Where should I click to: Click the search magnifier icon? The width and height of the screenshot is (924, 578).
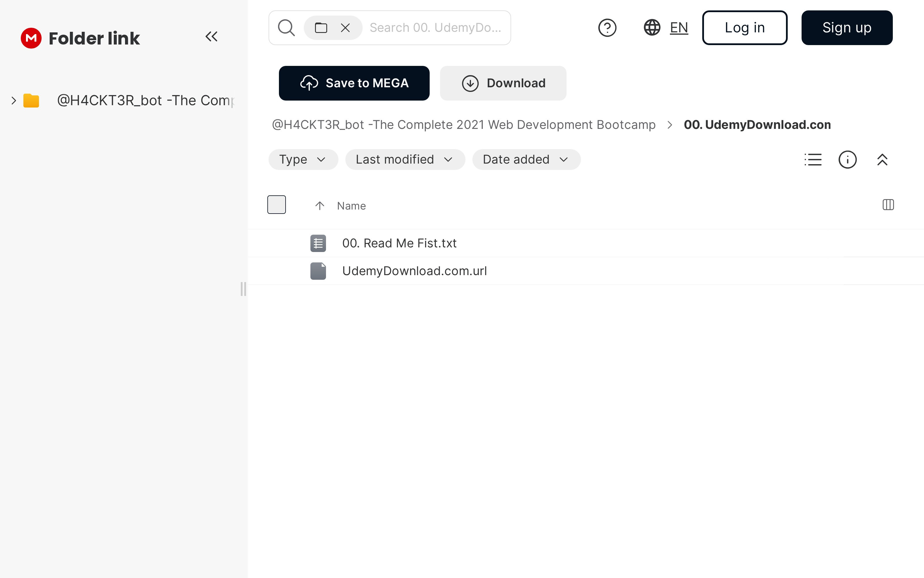pos(286,27)
